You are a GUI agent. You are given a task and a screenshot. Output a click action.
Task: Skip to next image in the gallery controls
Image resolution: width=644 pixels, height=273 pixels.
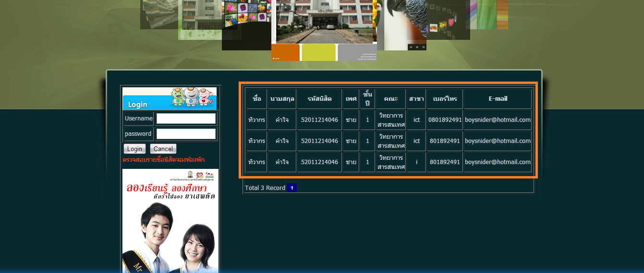coord(417,47)
